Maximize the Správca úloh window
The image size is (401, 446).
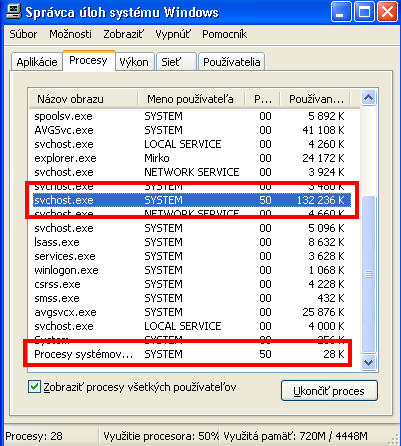pos(364,12)
